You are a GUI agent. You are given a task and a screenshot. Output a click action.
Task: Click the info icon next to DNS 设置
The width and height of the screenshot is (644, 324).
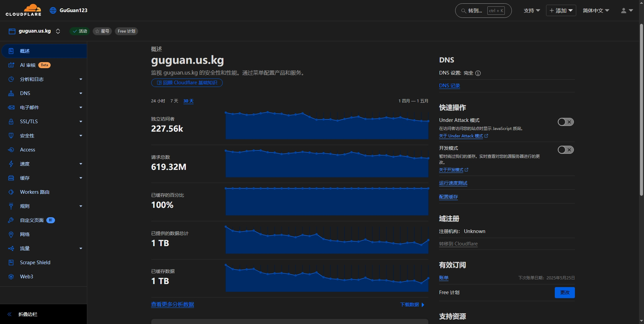(x=478, y=73)
